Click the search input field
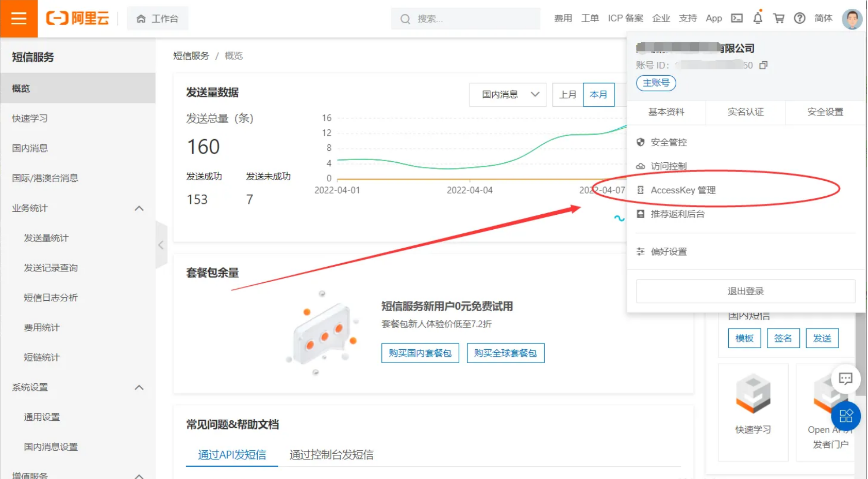Viewport: 868px width, 479px height. pyautogui.click(x=465, y=19)
